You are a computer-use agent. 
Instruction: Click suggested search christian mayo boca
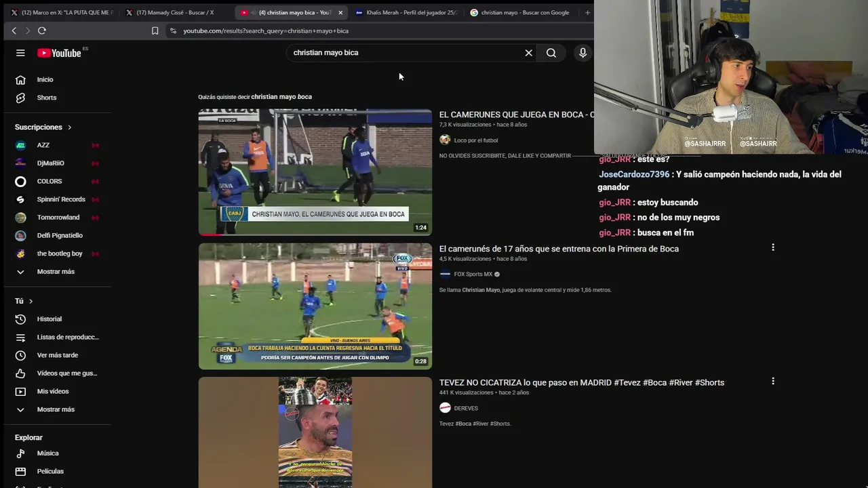coord(281,97)
